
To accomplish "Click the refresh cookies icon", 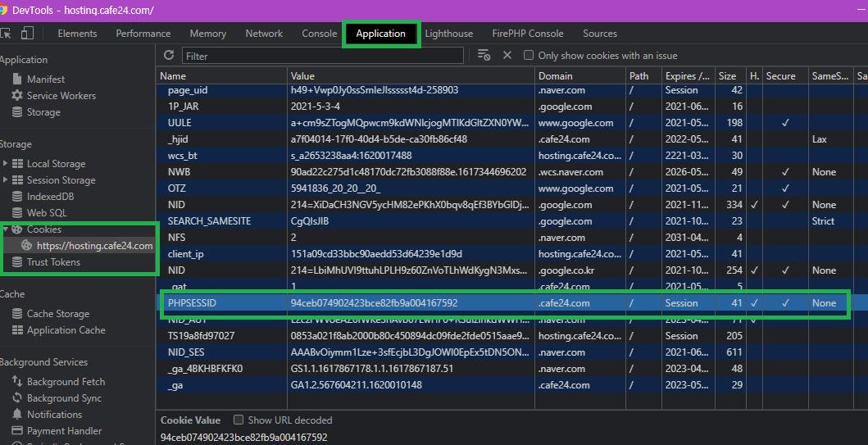I will click(169, 55).
